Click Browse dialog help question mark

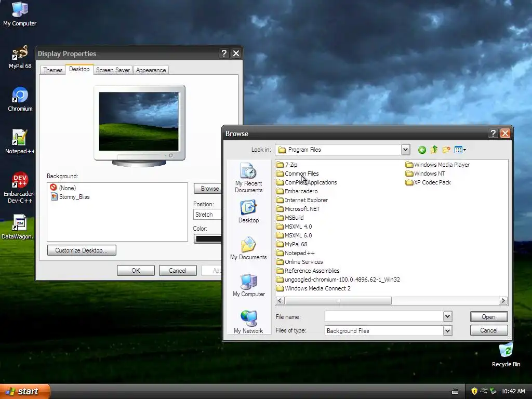[493, 134]
